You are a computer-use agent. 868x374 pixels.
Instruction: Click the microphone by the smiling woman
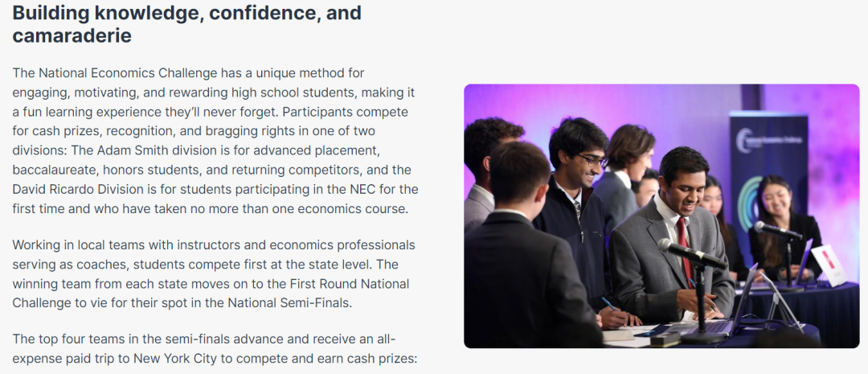point(778,231)
